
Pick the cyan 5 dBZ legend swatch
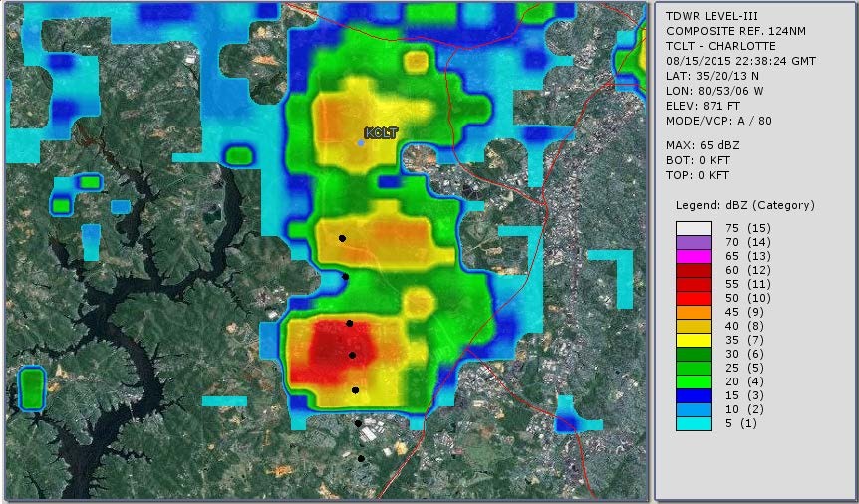pyautogui.click(x=693, y=423)
